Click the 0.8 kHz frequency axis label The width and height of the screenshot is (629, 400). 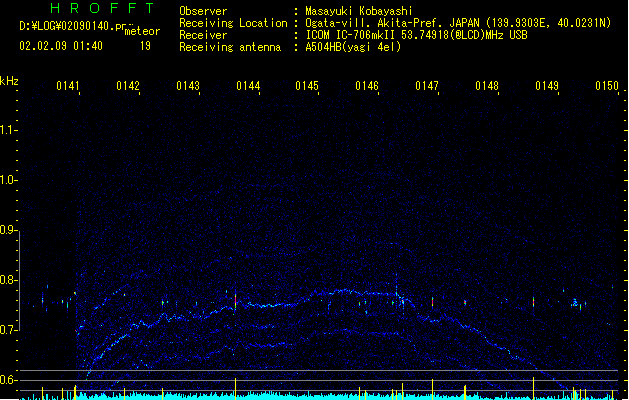8,280
